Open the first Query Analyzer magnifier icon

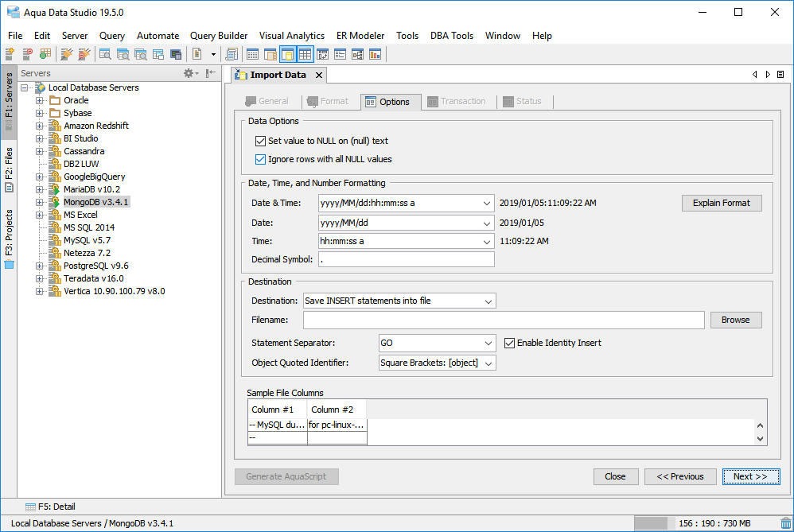105,54
